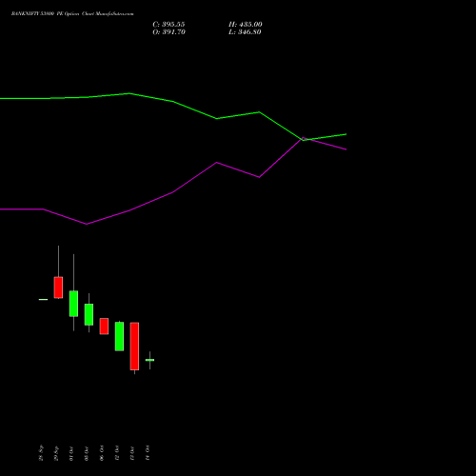Image resolution: width=476 pixels, height=476 pixels.
Task: Click the flat green dash candle for 28 Sep
Action: (43, 299)
